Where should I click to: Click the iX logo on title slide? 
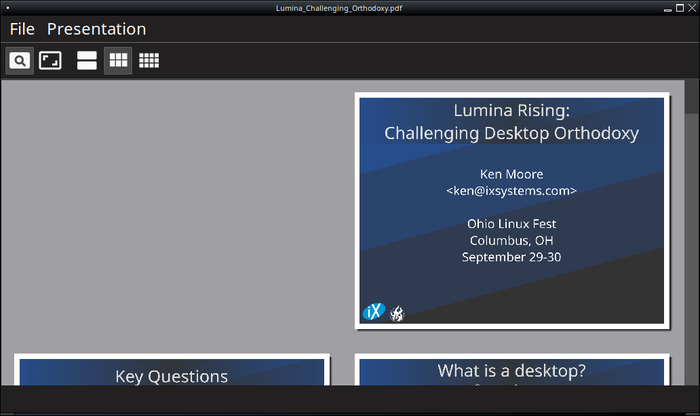[373, 312]
